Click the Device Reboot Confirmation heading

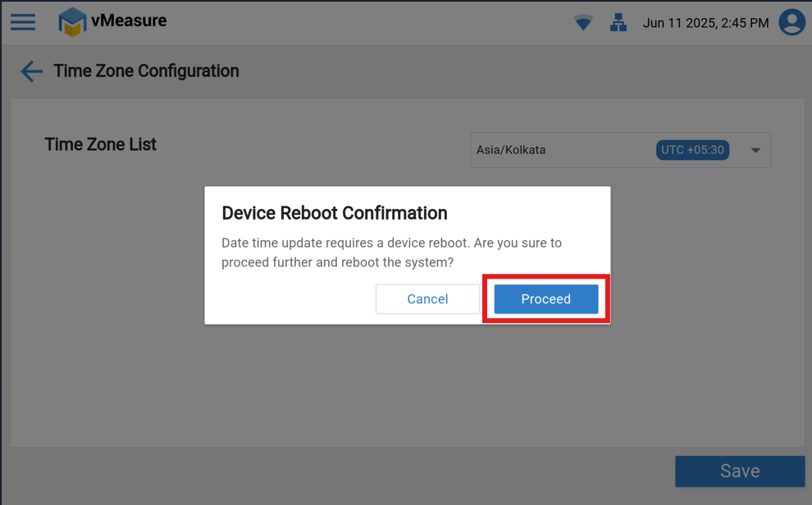pyautogui.click(x=335, y=213)
